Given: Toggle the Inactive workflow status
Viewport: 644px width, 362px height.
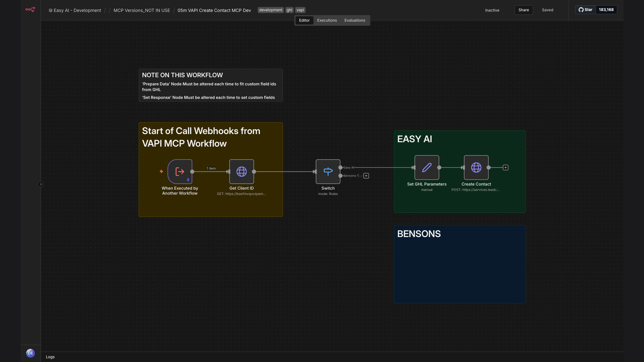Looking at the screenshot, I should pyautogui.click(x=492, y=10).
